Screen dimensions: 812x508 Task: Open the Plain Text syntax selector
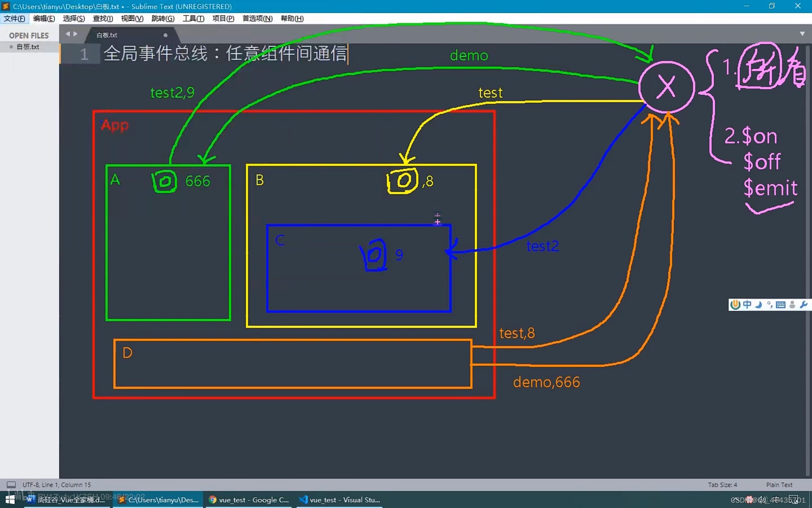pyautogui.click(x=779, y=485)
